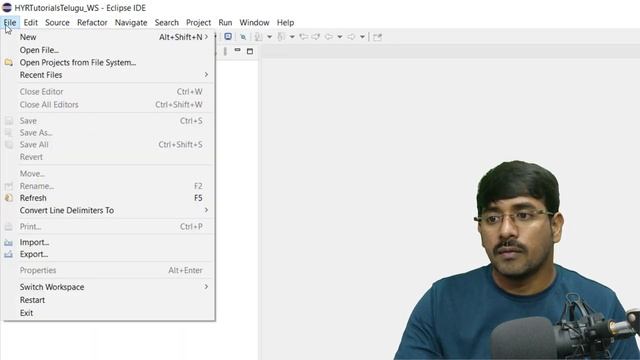
Task: Choose Open File... from File menu
Action: pos(108,50)
